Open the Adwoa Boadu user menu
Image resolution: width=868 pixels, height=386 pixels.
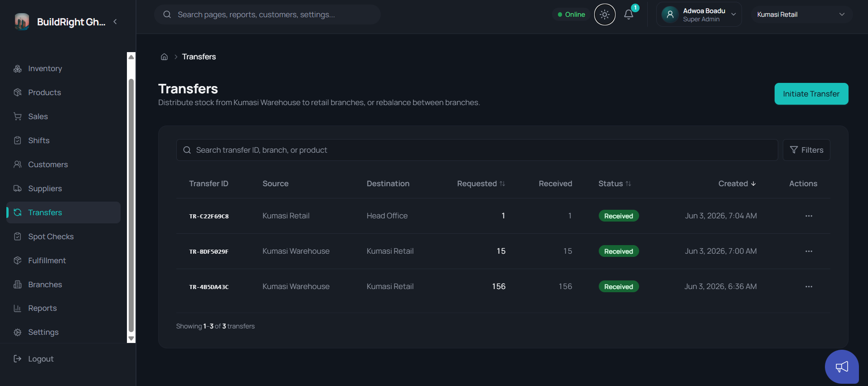tap(699, 14)
